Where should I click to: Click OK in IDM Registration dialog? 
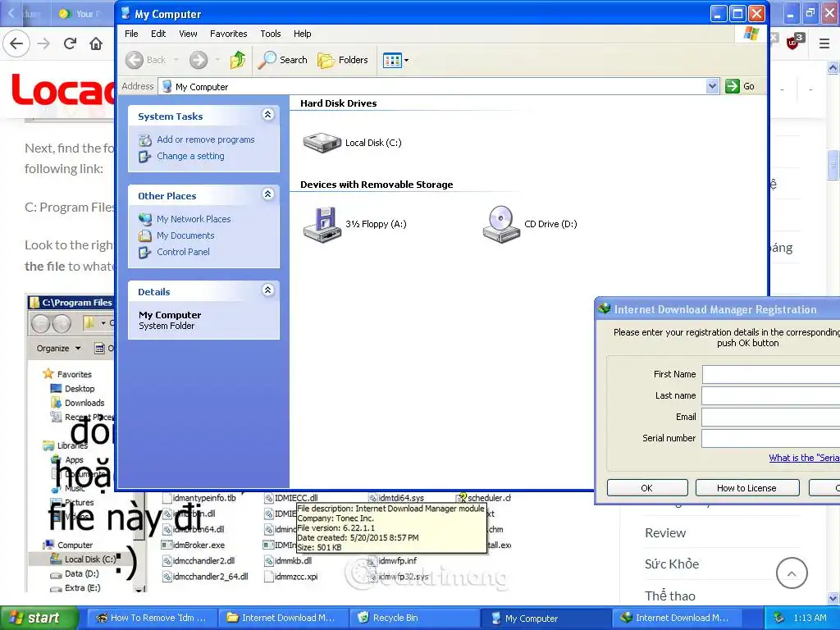pos(647,488)
